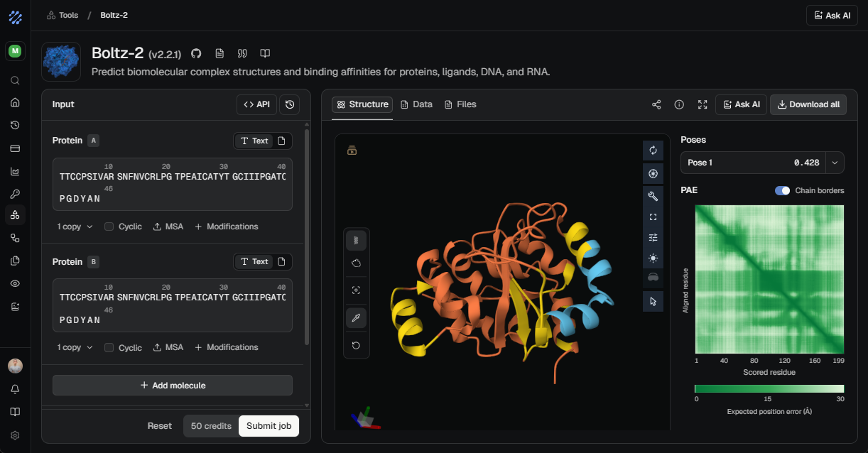The width and height of the screenshot is (868, 453).
Task: Open the input history clock button
Action: click(x=290, y=104)
